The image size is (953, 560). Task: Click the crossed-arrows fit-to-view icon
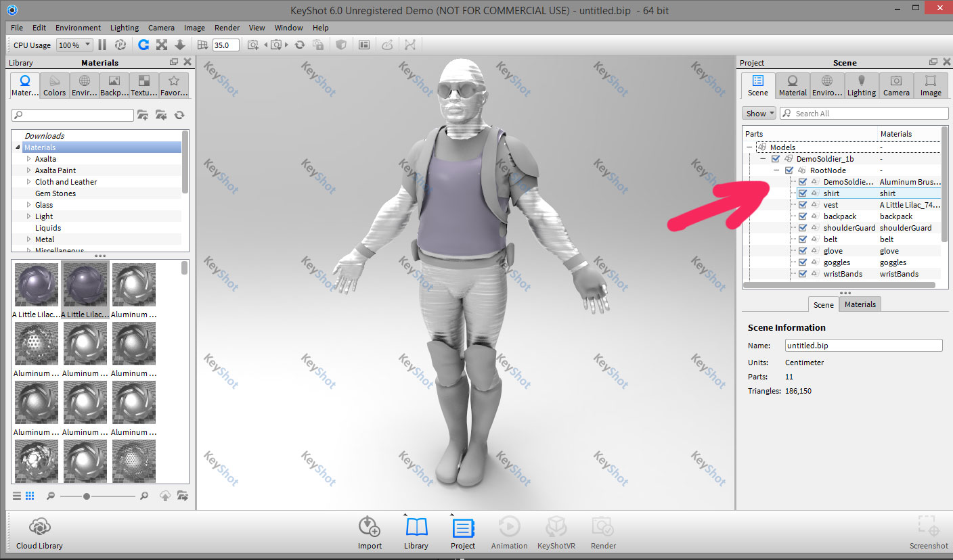click(x=162, y=45)
